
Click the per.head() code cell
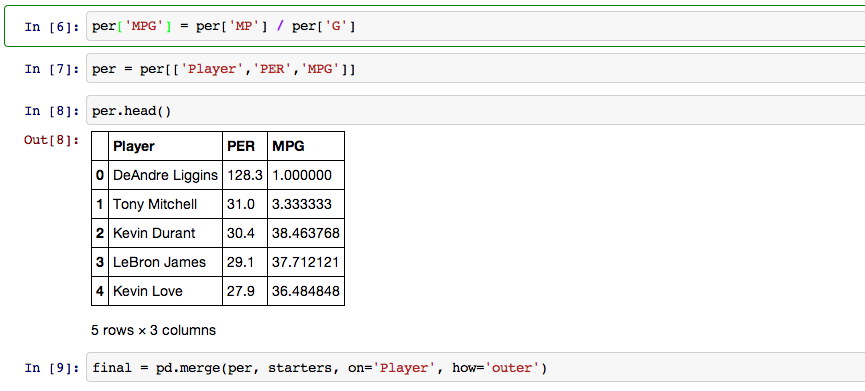click(476, 110)
